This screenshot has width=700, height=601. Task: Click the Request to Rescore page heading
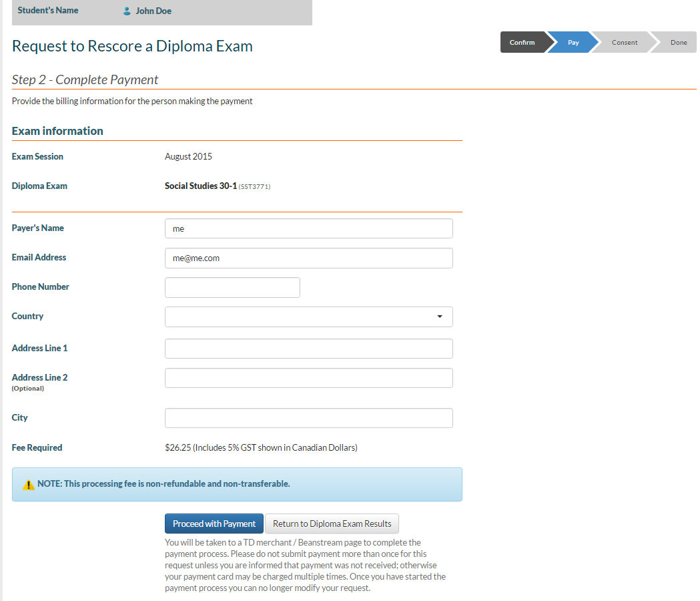(132, 46)
